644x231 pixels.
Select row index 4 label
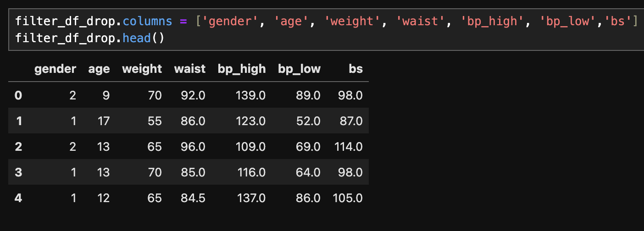click(18, 198)
